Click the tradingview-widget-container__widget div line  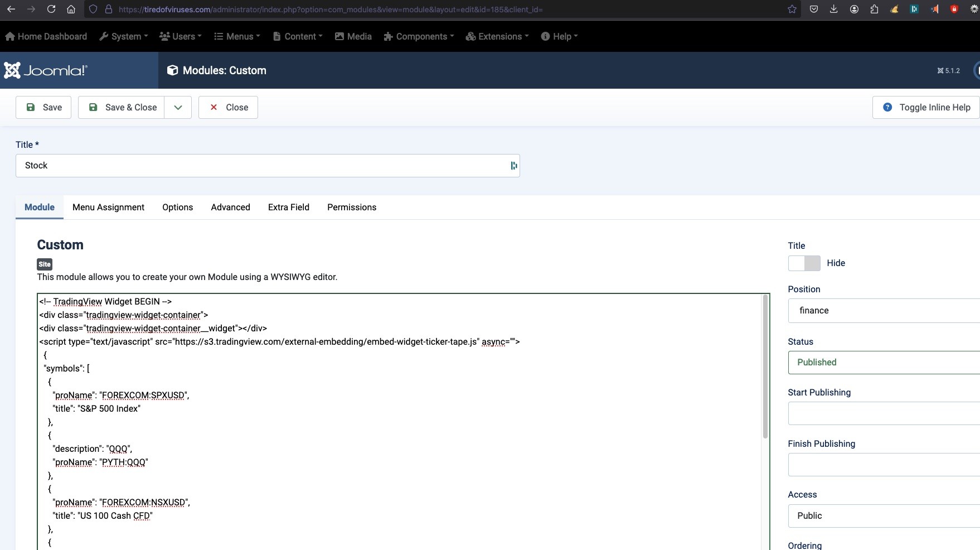153,329
